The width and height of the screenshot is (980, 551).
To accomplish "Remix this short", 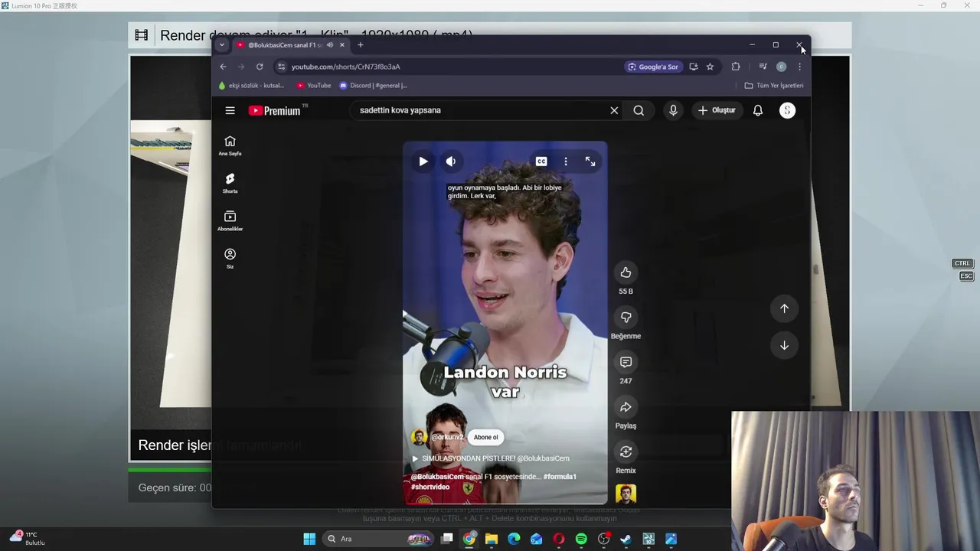I will coord(626,452).
